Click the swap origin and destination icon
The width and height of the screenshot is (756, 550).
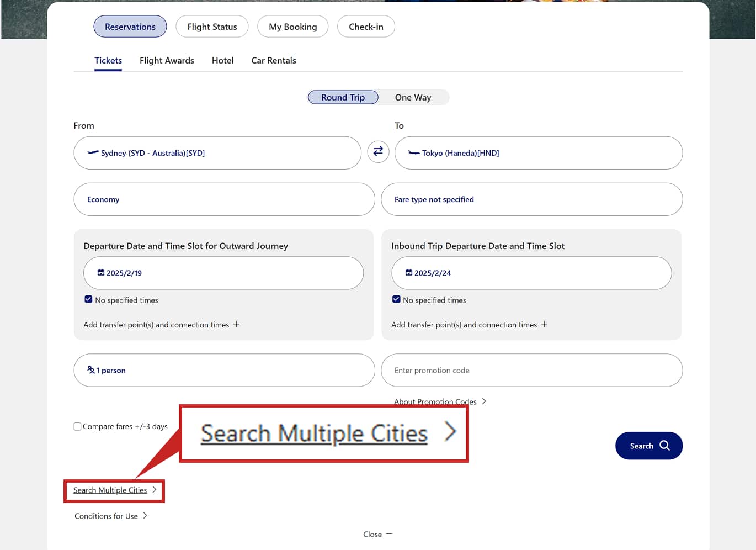378,151
